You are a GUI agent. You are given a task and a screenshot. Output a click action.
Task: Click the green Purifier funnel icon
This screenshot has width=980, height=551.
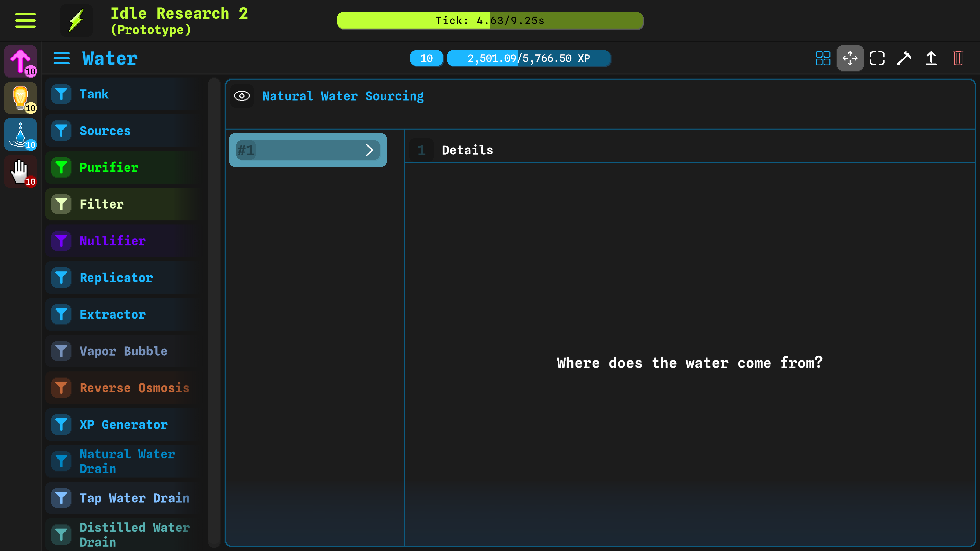click(61, 167)
